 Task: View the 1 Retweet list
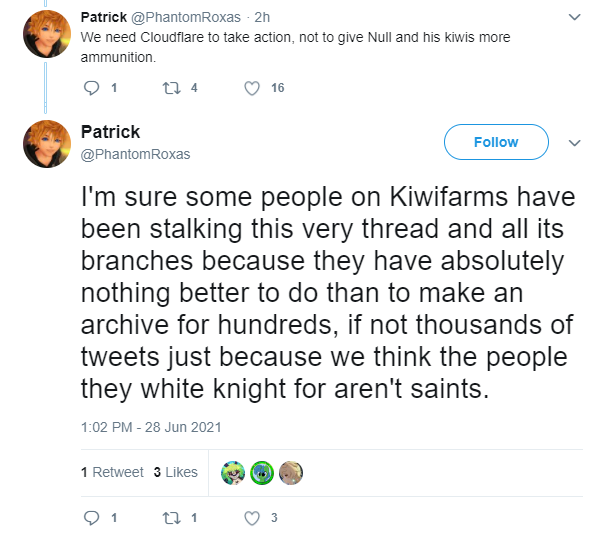click(112, 472)
